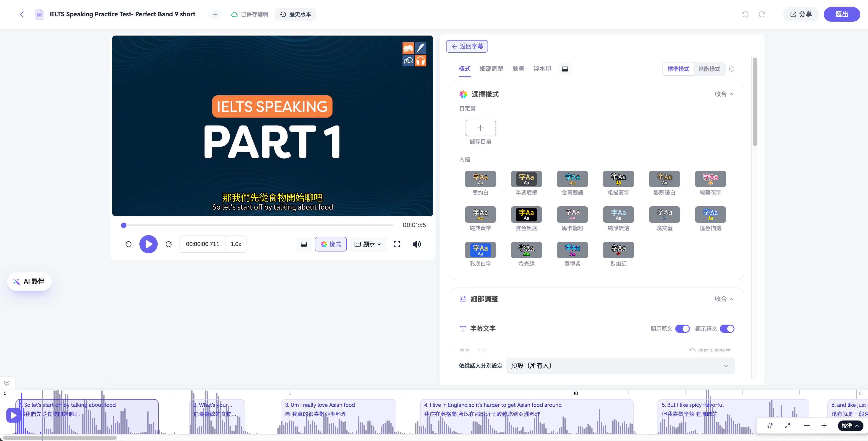Click the back arrow beside the project title
Viewport: 868px width, 441px height.
22,14
